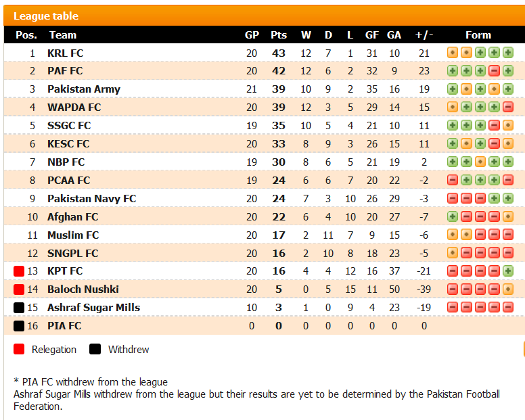Click the green win icon in KPT FC's form

coord(508,271)
